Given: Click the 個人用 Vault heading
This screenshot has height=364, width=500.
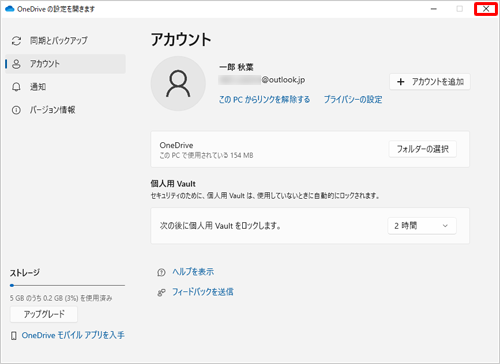Looking at the screenshot, I should (x=173, y=184).
